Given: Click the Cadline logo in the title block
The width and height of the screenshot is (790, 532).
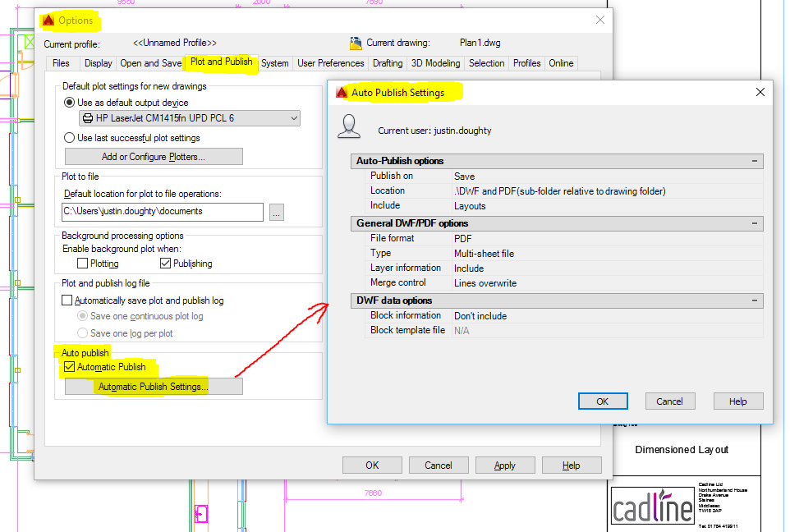Looking at the screenshot, I should click(x=653, y=505).
